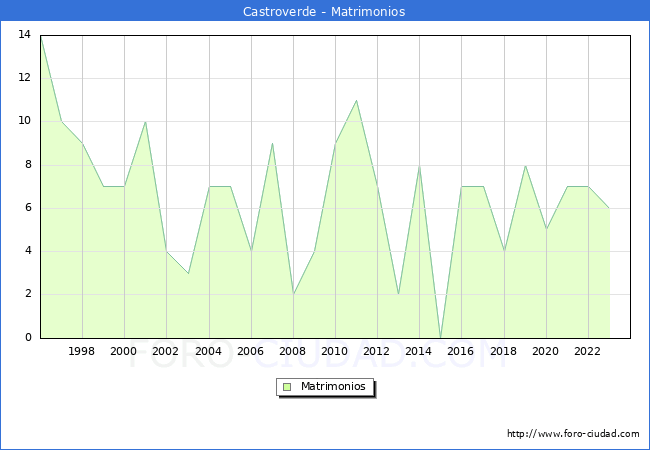This screenshot has width=650, height=450.
Task: Click the 2011 peak data point at 11
Action: pos(356,100)
